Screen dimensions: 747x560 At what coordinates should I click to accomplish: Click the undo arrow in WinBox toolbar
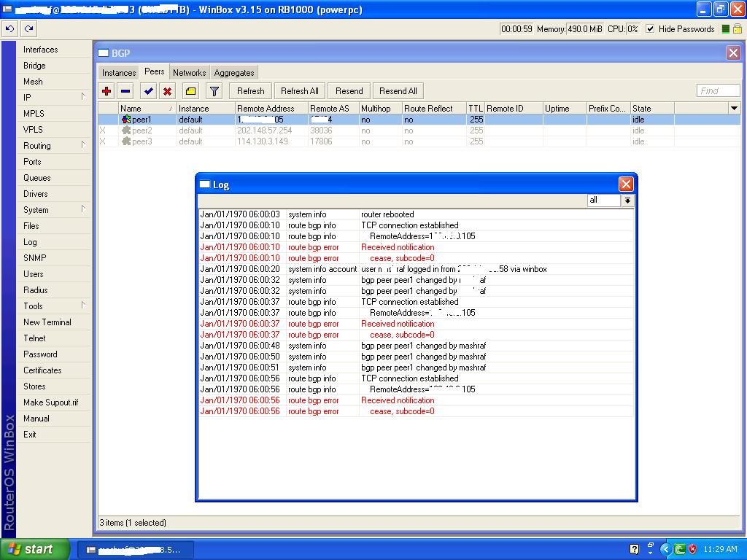pyautogui.click(x=9, y=28)
